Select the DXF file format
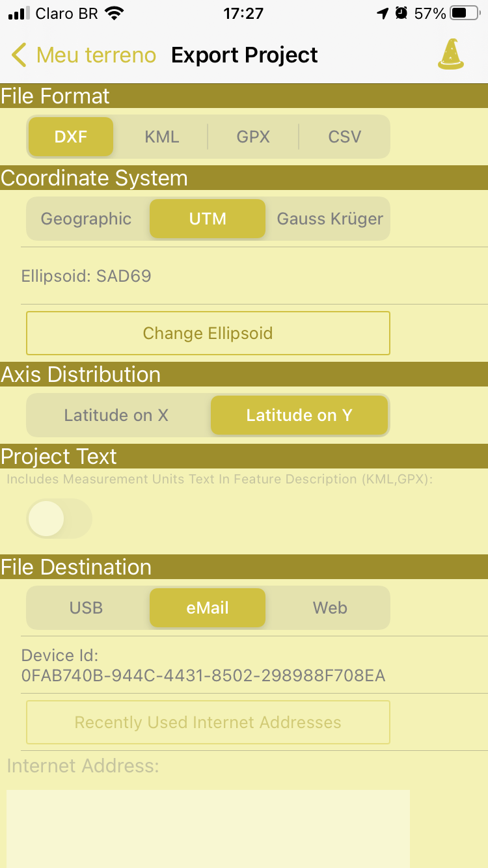Viewport: 488px width, 868px height. click(x=70, y=137)
